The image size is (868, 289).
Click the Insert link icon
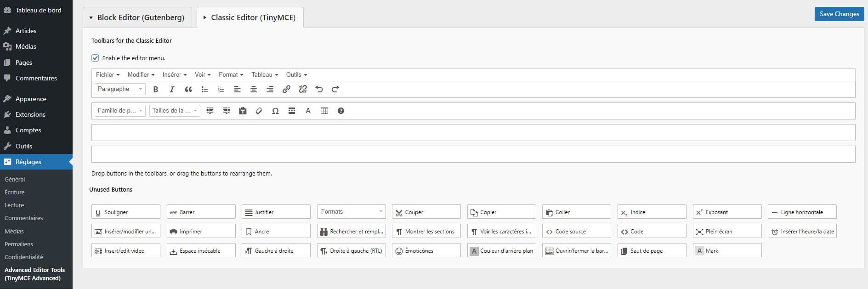pyautogui.click(x=286, y=89)
